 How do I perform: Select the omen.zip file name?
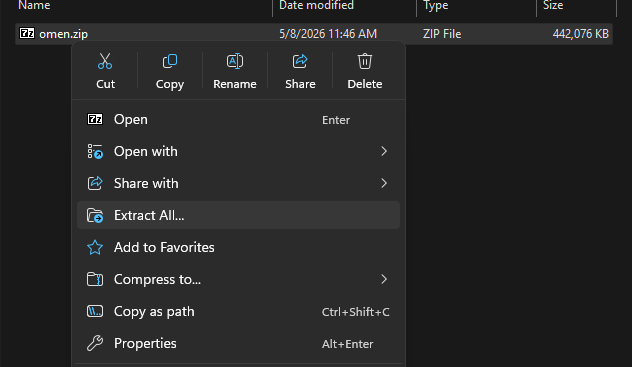tap(63, 34)
